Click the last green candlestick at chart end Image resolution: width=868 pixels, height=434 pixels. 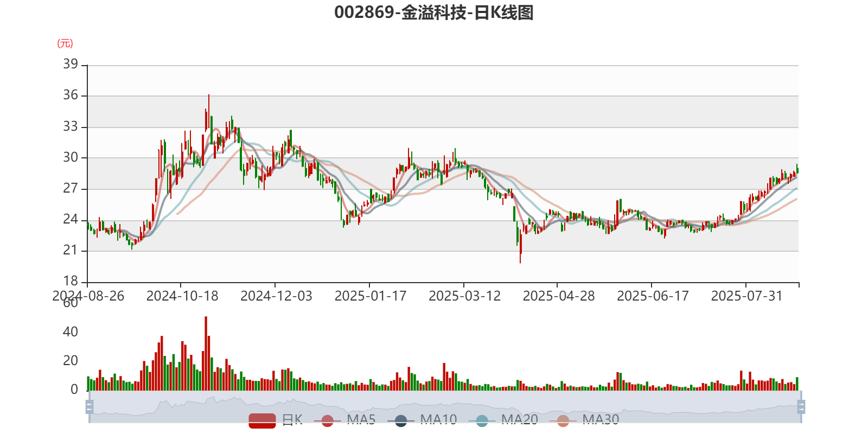797,169
